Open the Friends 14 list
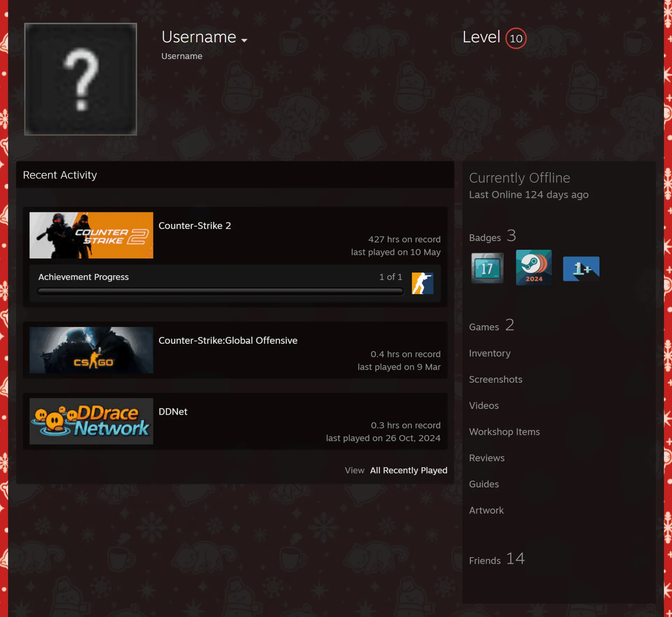 click(497, 559)
